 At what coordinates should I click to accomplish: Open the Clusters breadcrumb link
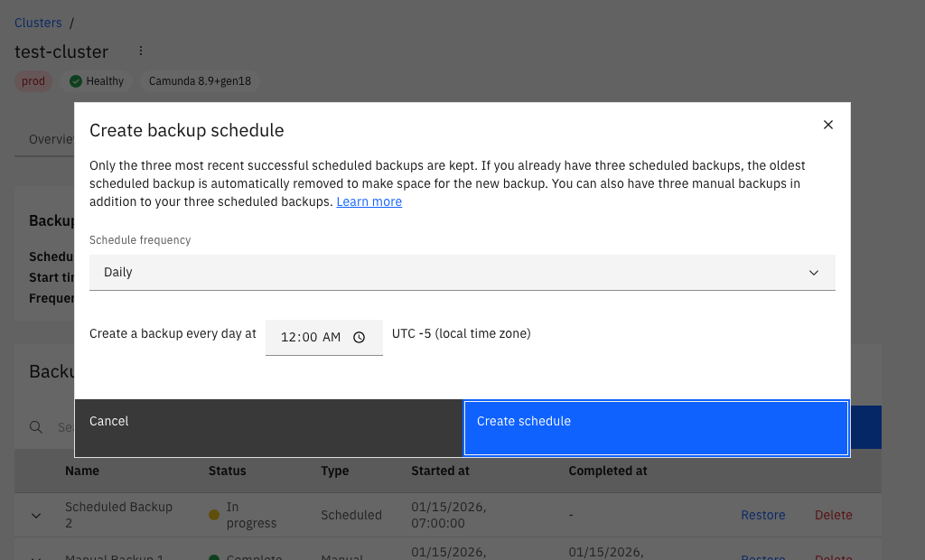pyautogui.click(x=38, y=23)
